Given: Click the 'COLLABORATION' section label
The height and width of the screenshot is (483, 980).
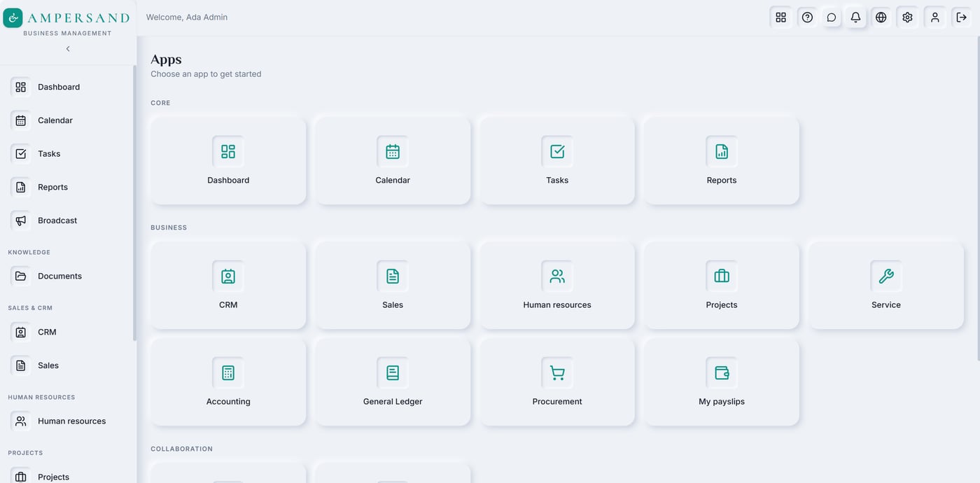Looking at the screenshot, I should click(181, 449).
